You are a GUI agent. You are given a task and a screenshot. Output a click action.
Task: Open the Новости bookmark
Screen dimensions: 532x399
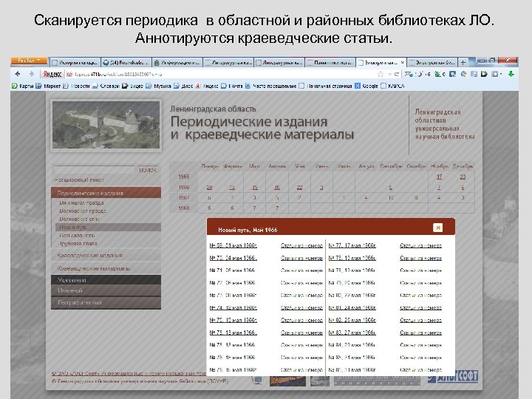76,86
